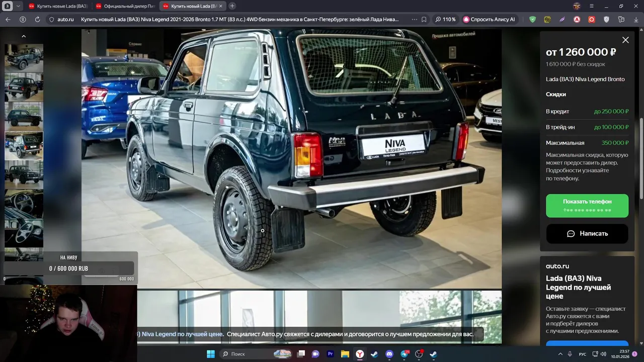
Task: Select the second Niva thumbnail in the strip
Action: (x=24, y=87)
